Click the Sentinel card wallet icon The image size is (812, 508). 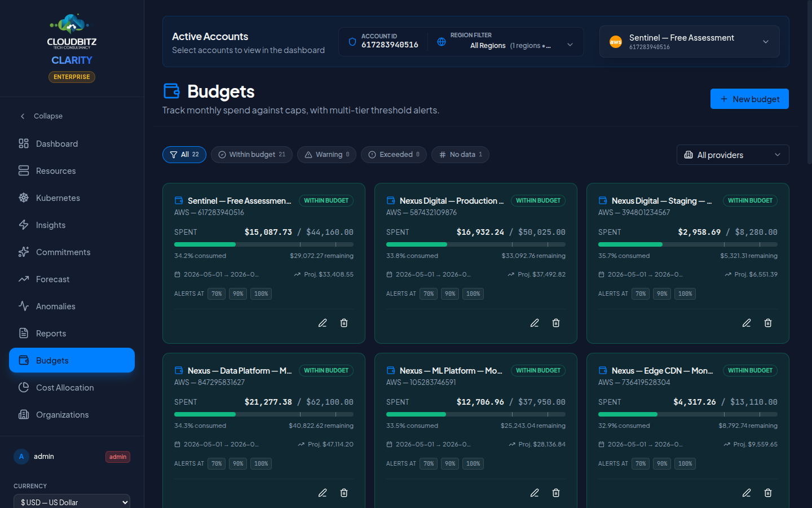[x=179, y=200]
